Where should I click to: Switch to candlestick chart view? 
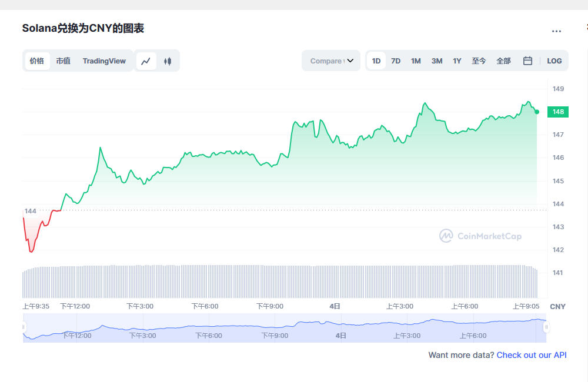click(x=168, y=61)
